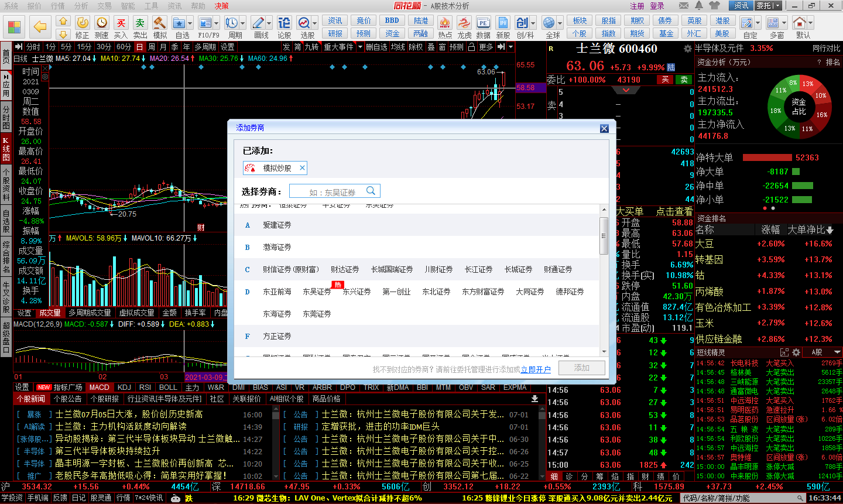
Task: Select 东吴证券 from broker list
Action: (x=317, y=292)
